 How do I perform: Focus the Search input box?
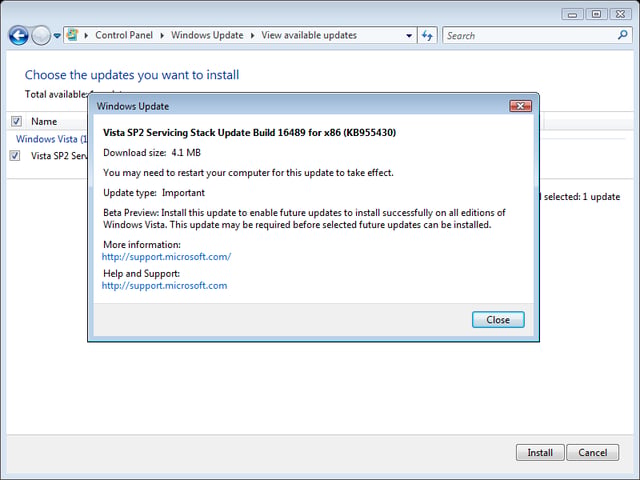pos(529,36)
